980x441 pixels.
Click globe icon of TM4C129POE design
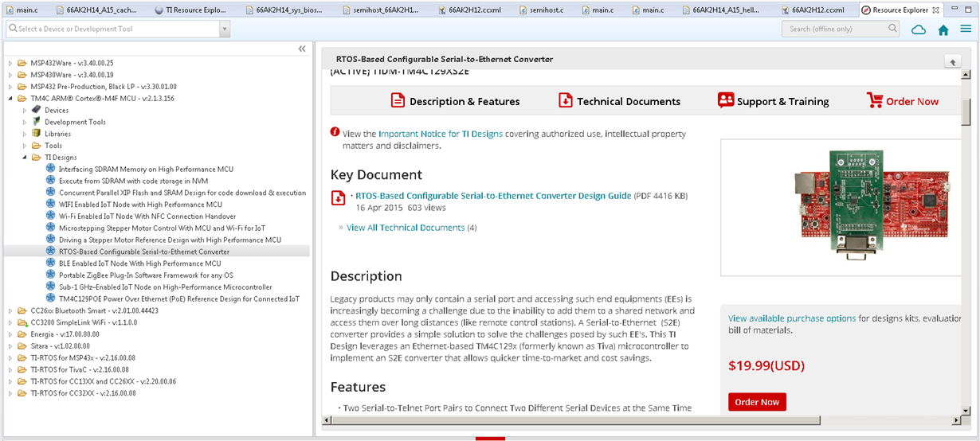[51, 299]
